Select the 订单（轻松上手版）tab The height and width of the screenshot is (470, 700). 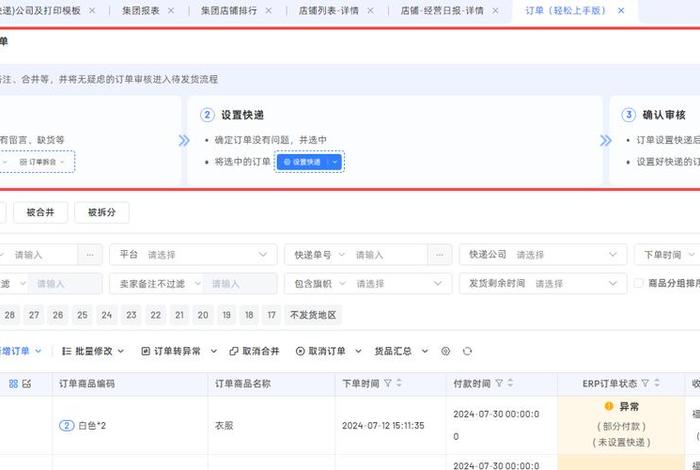coord(565,11)
